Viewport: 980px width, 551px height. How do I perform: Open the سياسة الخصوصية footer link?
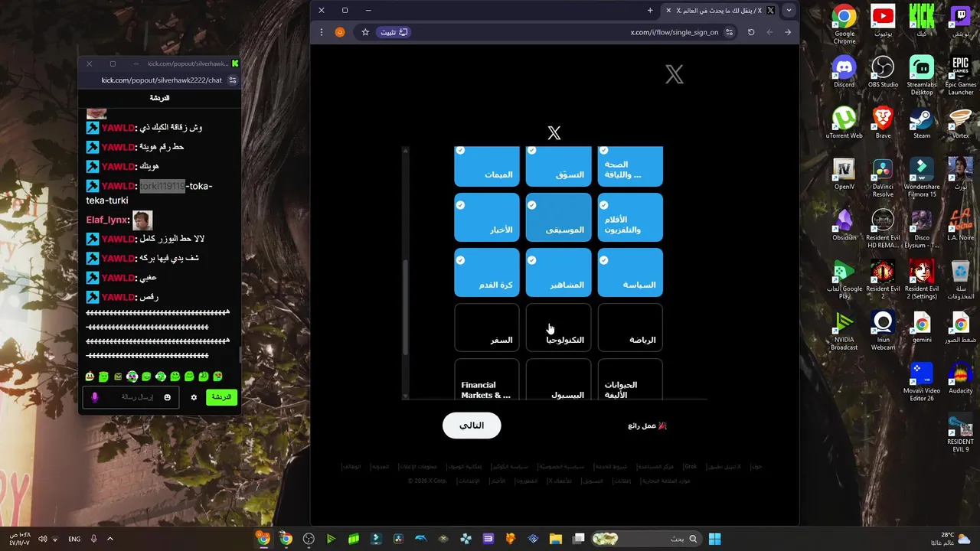pyautogui.click(x=561, y=466)
